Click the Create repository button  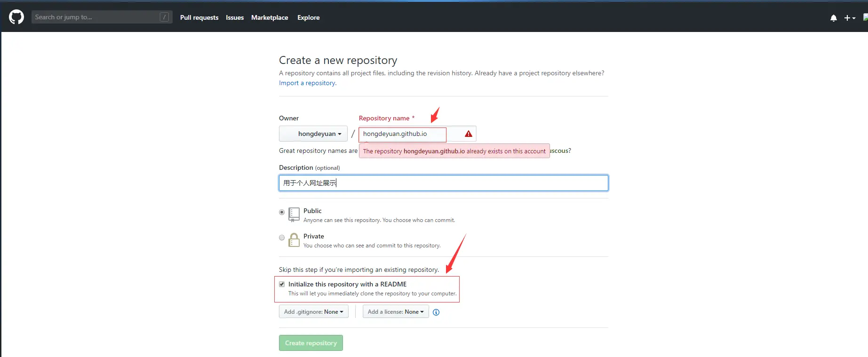tap(311, 343)
